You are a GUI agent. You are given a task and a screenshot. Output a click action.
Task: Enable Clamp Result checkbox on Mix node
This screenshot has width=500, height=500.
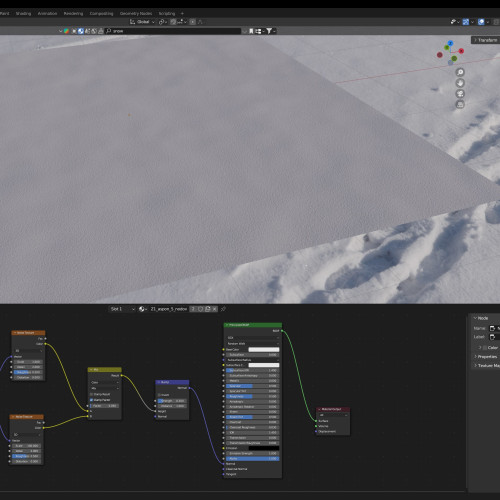(92, 394)
